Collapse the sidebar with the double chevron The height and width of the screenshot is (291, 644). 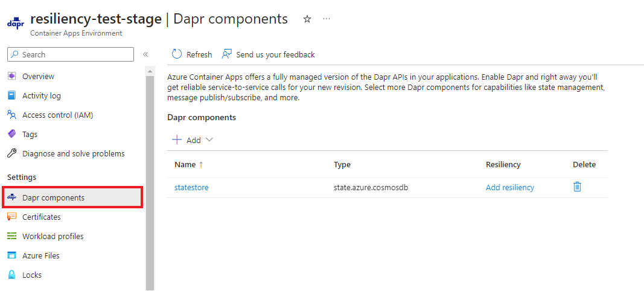click(145, 54)
